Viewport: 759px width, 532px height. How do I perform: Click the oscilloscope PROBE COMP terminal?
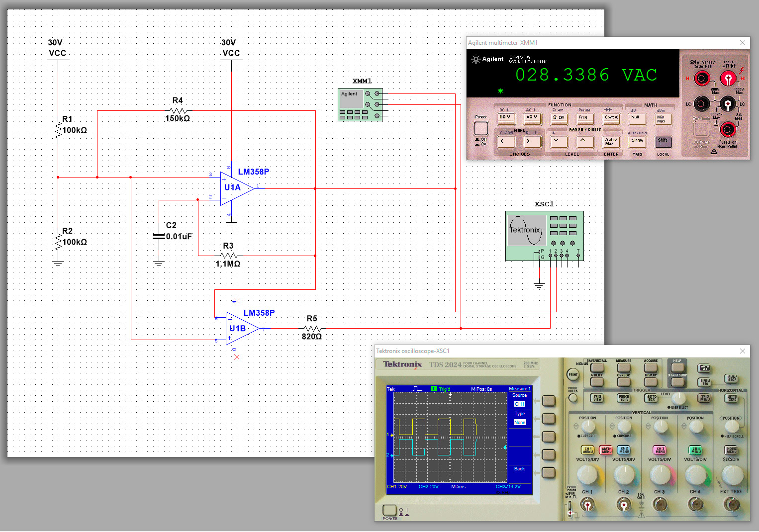pyautogui.click(x=570, y=509)
